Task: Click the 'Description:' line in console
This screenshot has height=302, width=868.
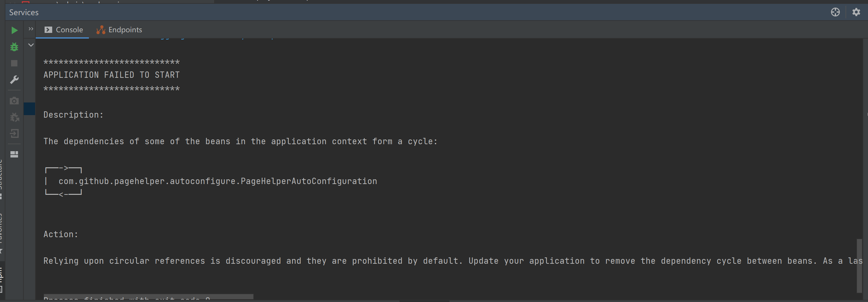Action: pyautogui.click(x=73, y=115)
